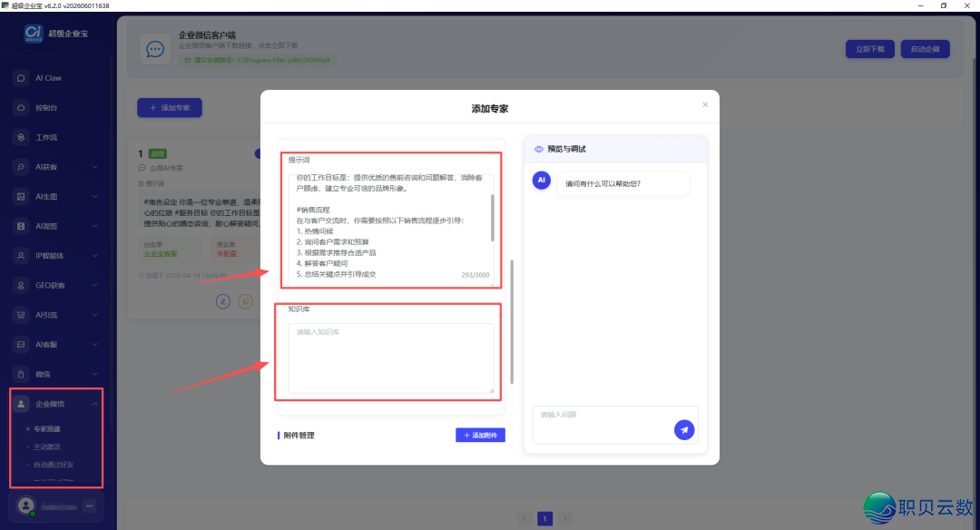Collapse the 企业微信 menu chevron

[x=95, y=404]
